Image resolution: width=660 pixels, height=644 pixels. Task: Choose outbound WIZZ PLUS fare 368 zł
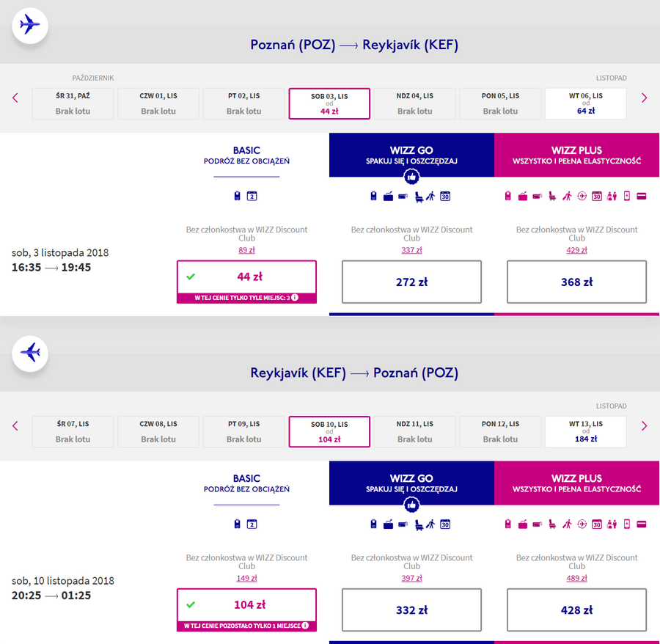pos(576,282)
